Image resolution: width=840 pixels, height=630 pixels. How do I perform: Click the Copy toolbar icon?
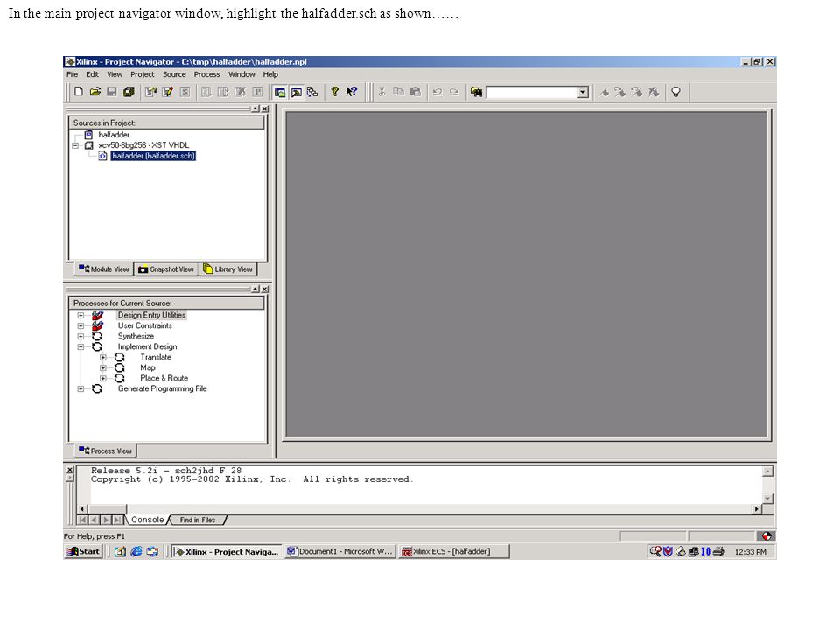pyautogui.click(x=399, y=92)
